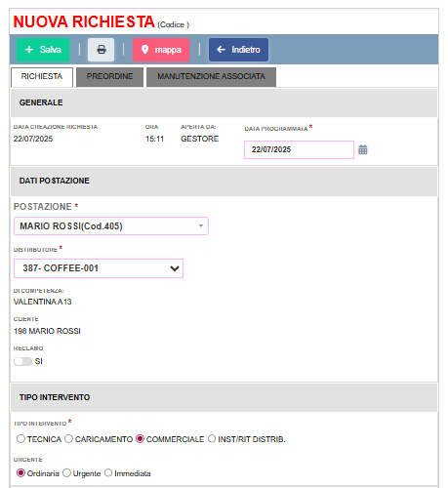Select the RICHIESTA tab
The height and width of the screenshot is (488, 448).
[42, 77]
